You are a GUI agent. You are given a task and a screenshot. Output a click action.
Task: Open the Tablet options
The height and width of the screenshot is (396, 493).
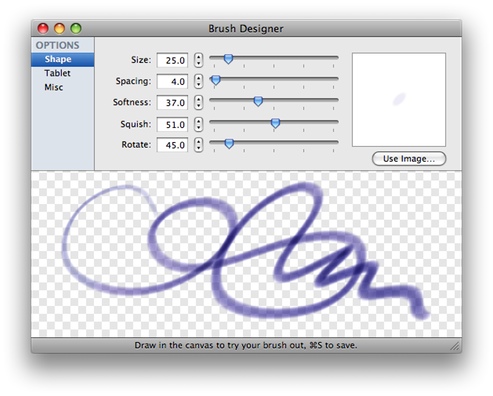coord(63,73)
